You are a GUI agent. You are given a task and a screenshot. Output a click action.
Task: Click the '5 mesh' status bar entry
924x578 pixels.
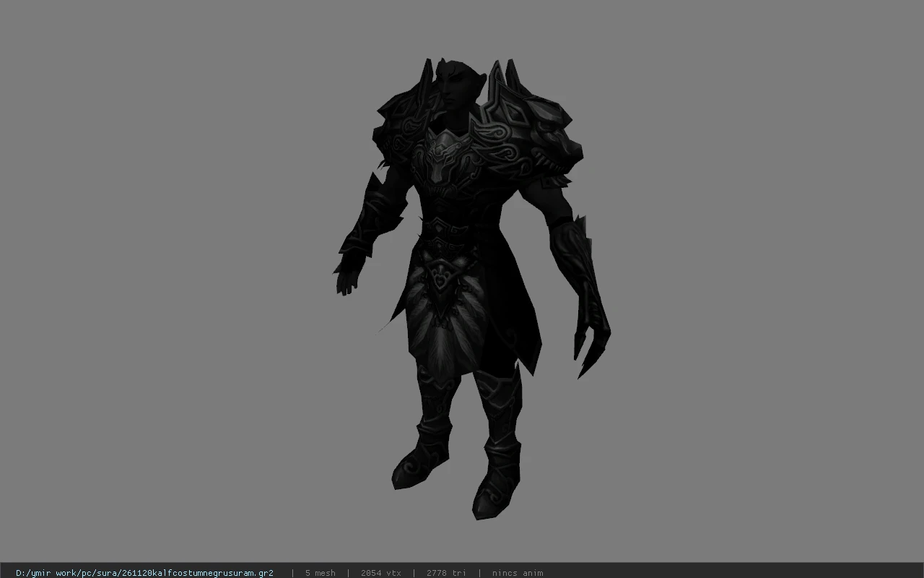[320, 573]
